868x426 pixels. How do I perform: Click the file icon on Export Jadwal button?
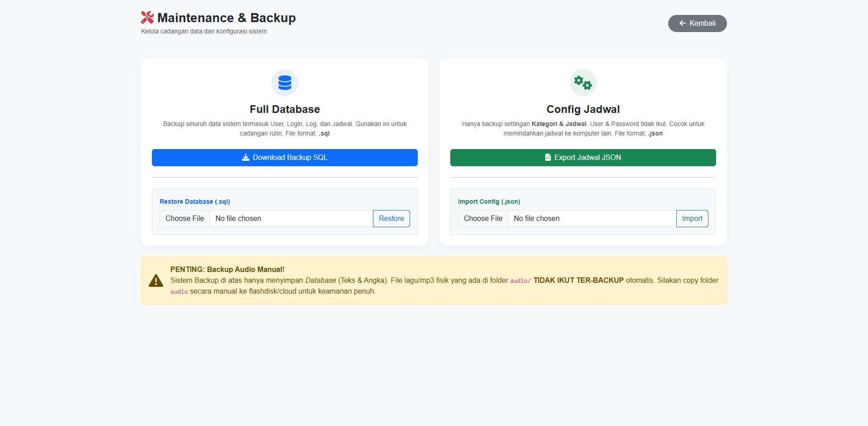click(548, 157)
